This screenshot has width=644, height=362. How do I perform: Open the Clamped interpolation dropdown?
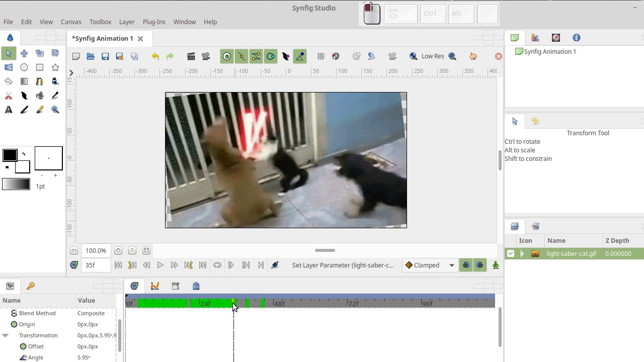tap(429, 265)
